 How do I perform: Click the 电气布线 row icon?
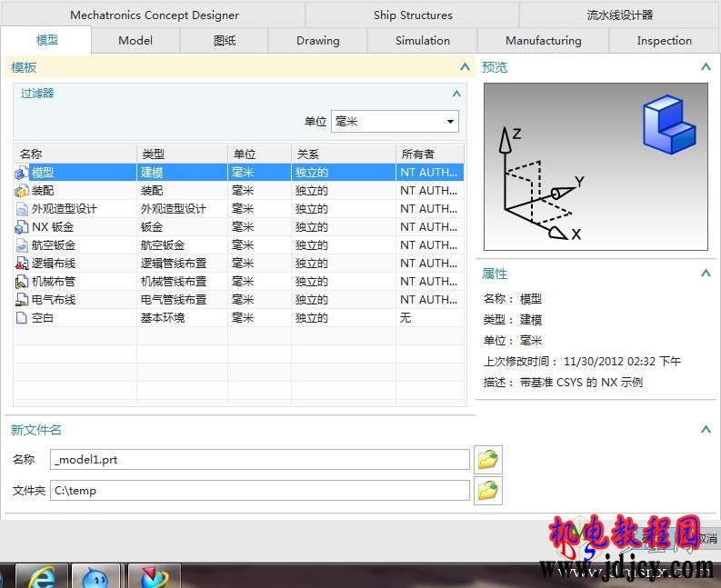(x=22, y=300)
